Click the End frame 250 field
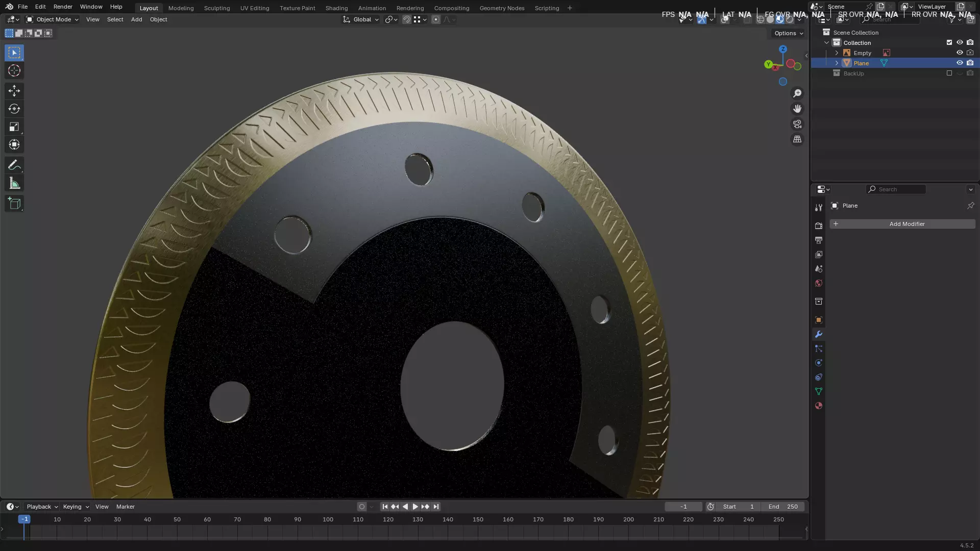 tap(783, 507)
